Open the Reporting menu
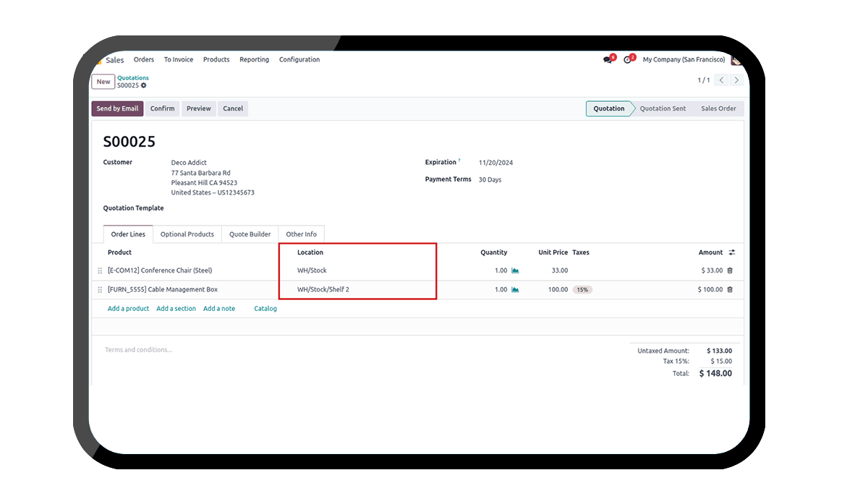This screenshot has width=868, height=504. (255, 60)
